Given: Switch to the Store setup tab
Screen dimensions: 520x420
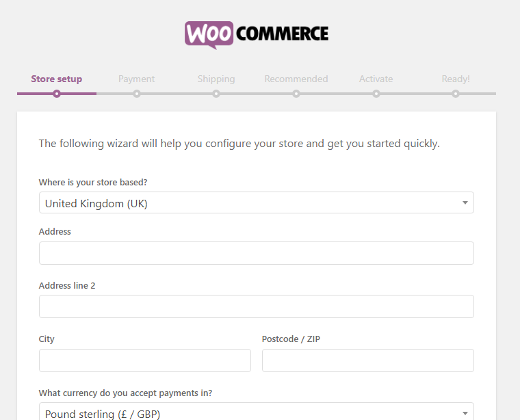Looking at the screenshot, I should click(57, 79).
